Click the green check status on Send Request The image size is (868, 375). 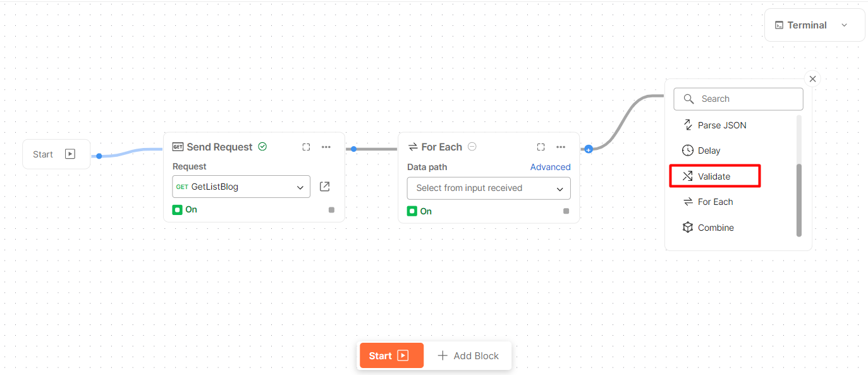(262, 147)
